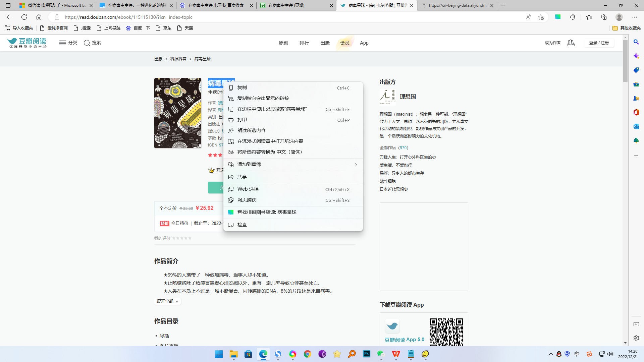Select the 搜索 magnifier icon on Douban
The height and width of the screenshot is (362, 644).
87,43
